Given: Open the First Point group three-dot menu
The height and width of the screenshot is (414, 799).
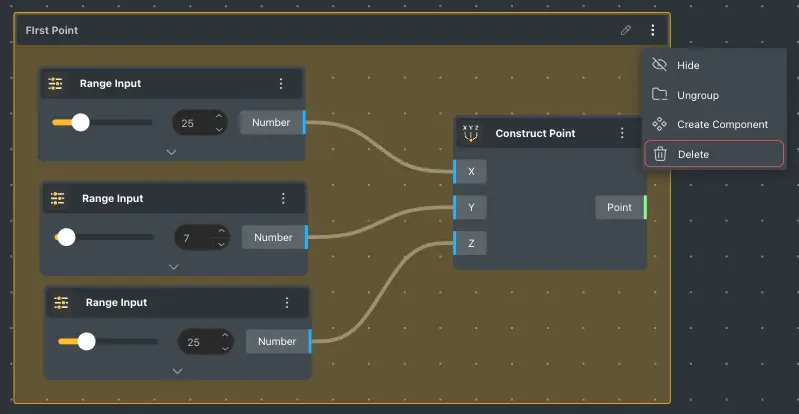Looking at the screenshot, I should tap(653, 30).
